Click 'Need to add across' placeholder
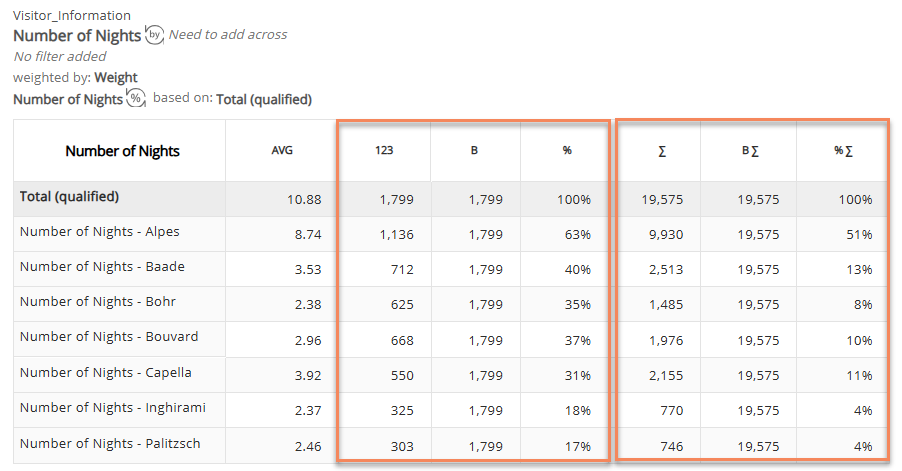This screenshot has height=471, width=902. pos(228,35)
